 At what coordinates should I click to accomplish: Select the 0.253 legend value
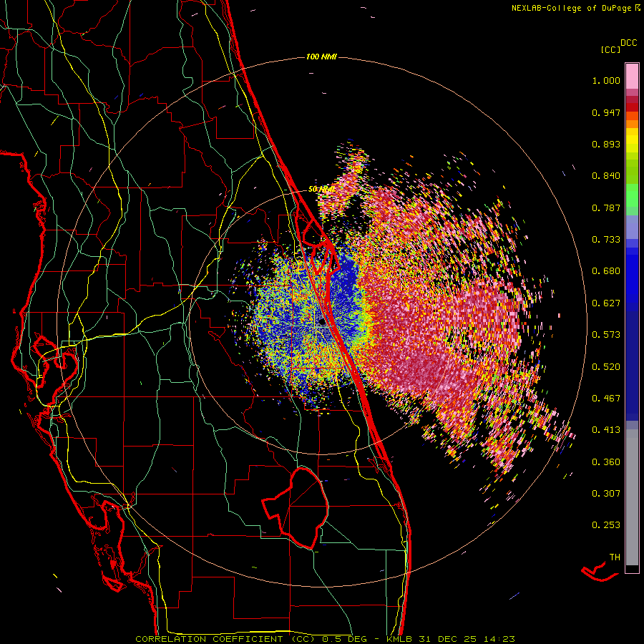pos(606,525)
